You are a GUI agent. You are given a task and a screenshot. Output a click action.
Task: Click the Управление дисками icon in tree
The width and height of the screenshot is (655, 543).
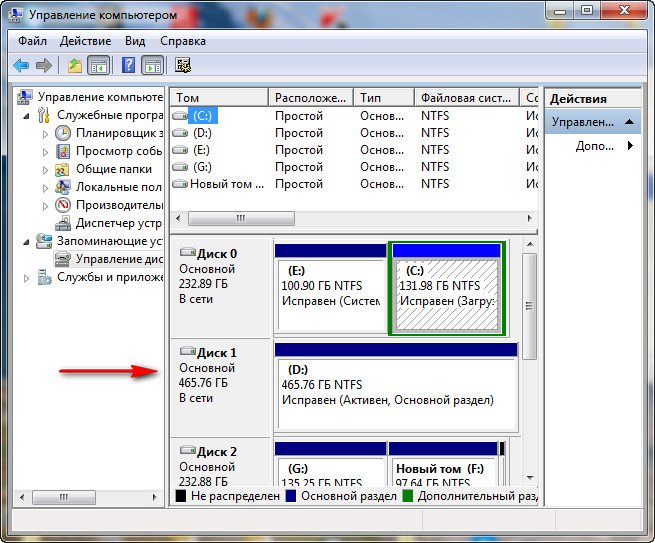[x=63, y=259]
